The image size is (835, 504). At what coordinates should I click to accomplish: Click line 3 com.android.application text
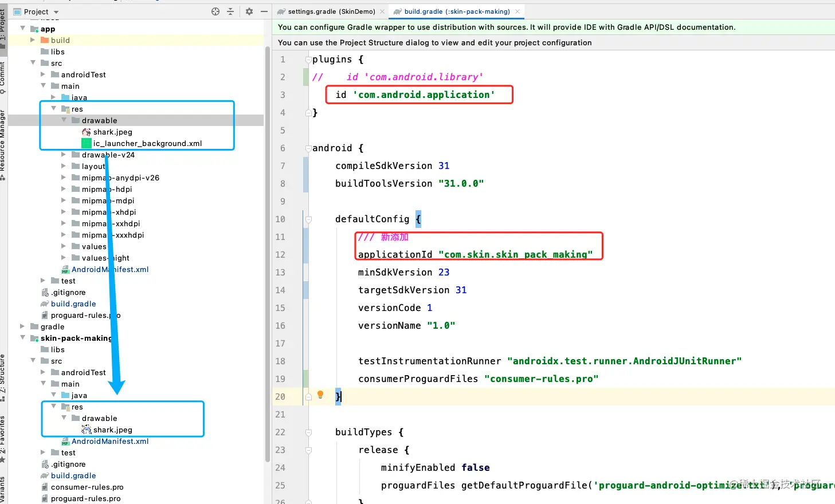click(x=424, y=95)
